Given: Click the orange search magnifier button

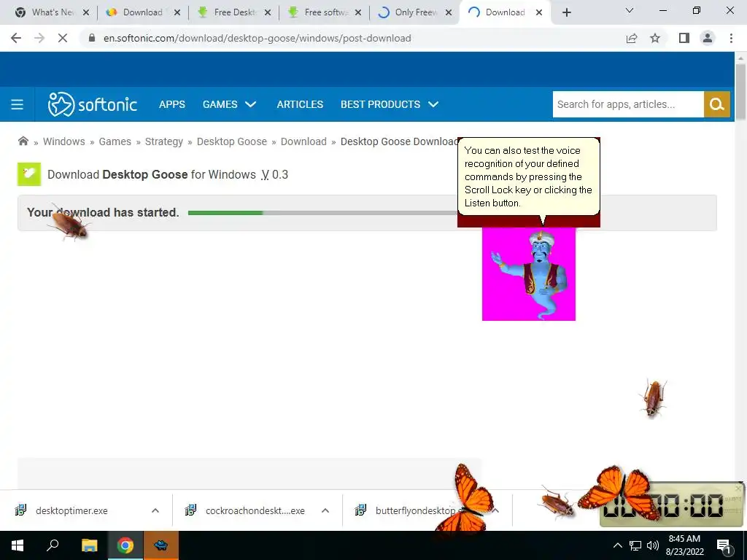Looking at the screenshot, I should [x=716, y=104].
